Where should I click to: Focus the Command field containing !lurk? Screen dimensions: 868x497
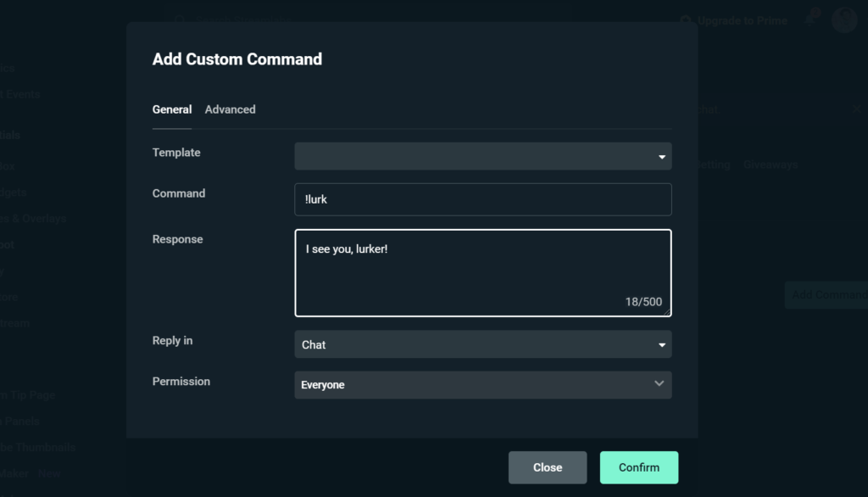(x=482, y=199)
